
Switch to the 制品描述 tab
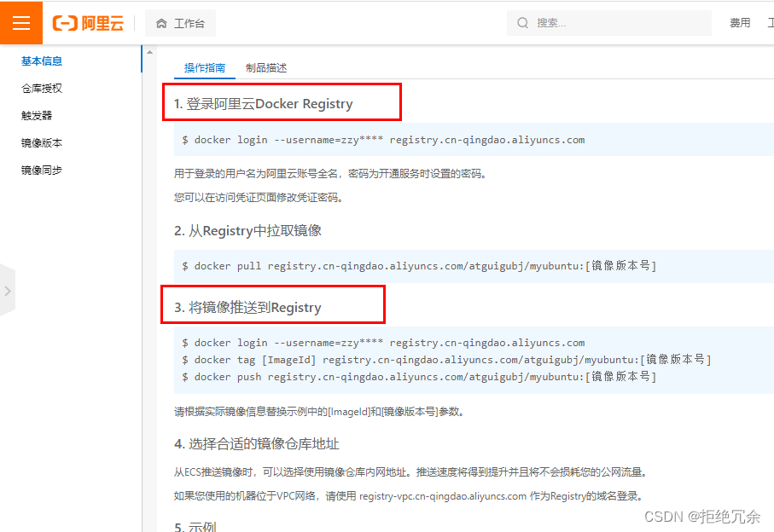pyautogui.click(x=266, y=68)
